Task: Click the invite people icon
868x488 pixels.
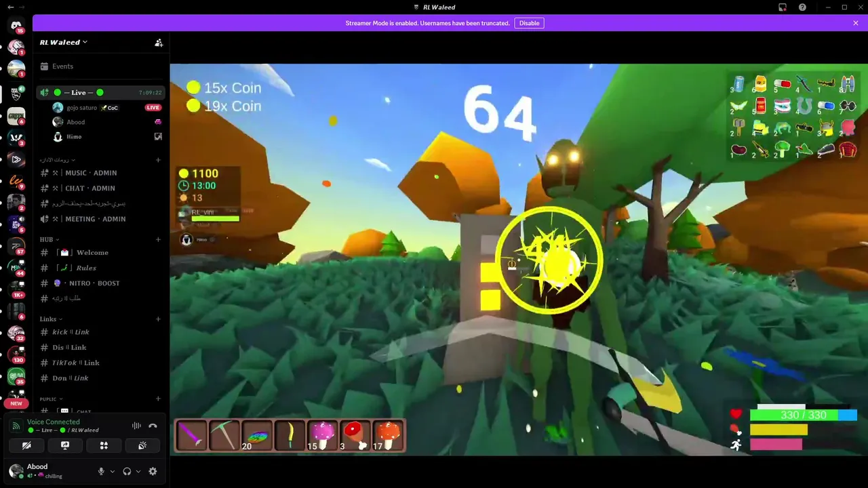Action: (159, 43)
